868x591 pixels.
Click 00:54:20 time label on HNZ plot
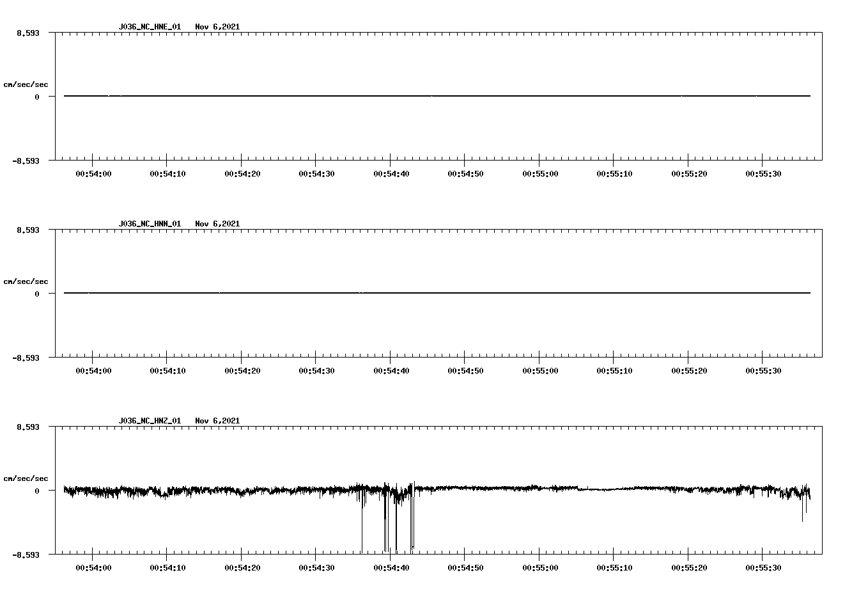click(242, 568)
